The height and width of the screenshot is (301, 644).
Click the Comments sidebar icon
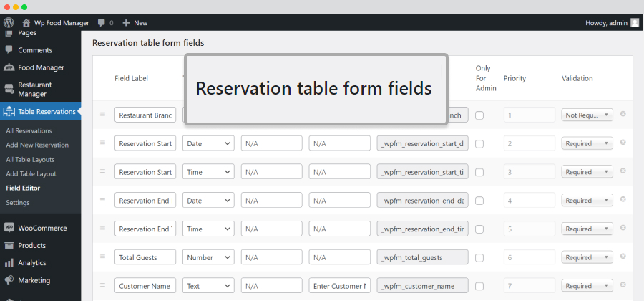[x=9, y=49]
